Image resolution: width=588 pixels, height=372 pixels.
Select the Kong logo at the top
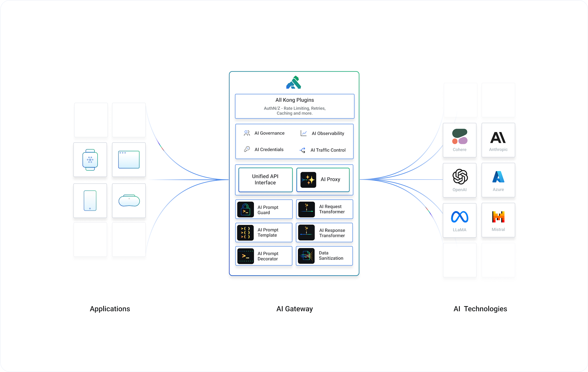(294, 82)
